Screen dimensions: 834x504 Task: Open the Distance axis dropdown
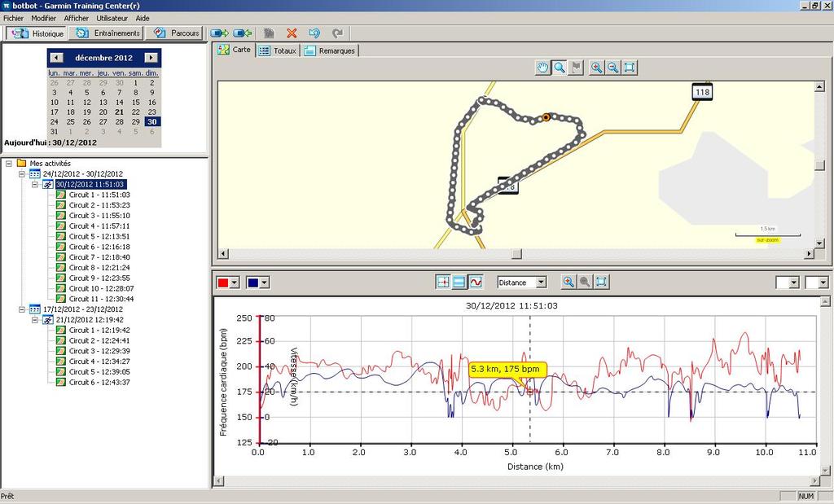point(541,283)
